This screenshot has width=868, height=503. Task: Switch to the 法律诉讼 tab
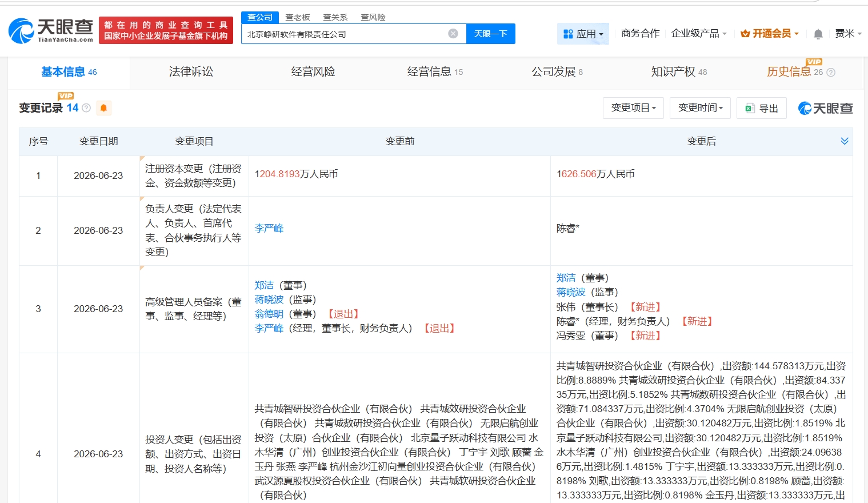pyautogui.click(x=191, y=72)
